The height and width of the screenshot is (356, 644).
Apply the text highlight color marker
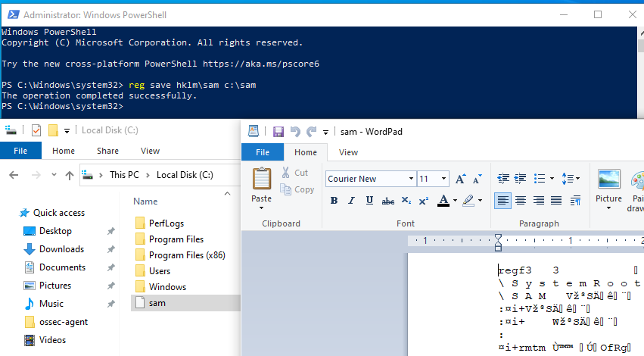point(468,201)
